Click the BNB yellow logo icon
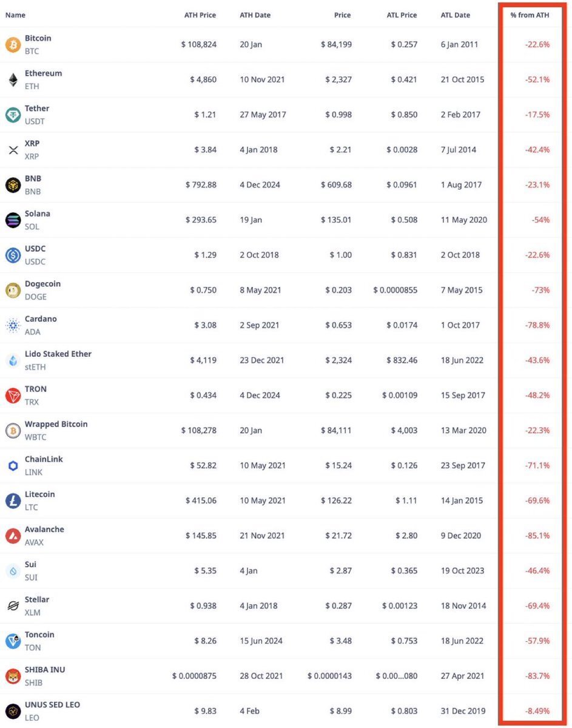This screenshot has height=728, width=572. click(x=13, y=185)
